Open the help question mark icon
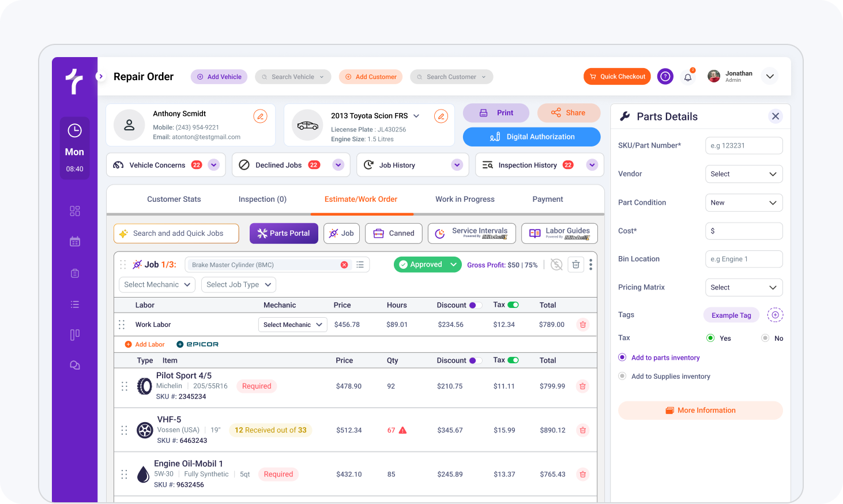Screen dimensions: 843x504 [x=665, y=77]
